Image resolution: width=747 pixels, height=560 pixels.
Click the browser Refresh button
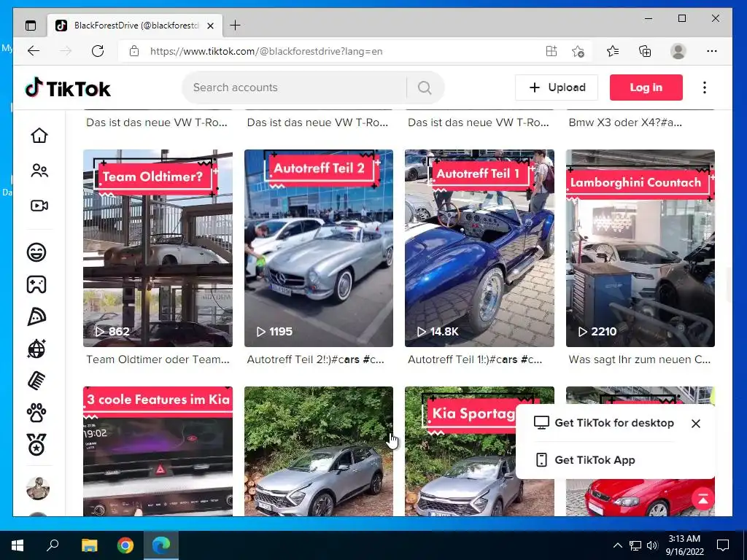tap(98, 51)
